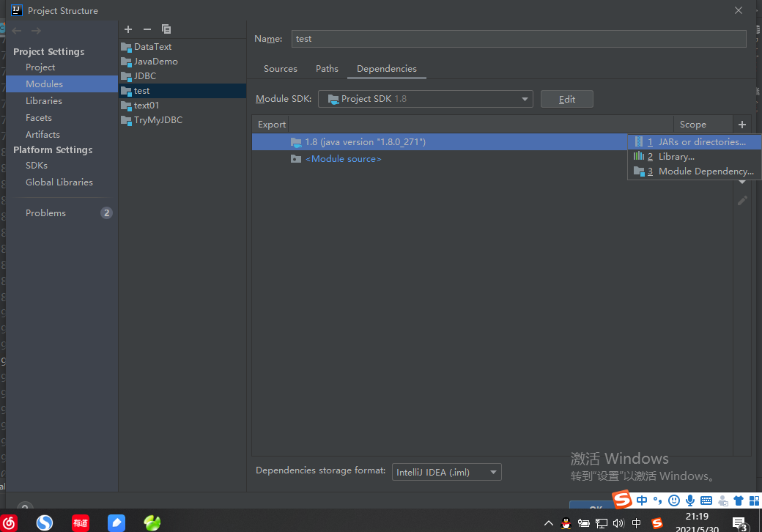Click the pencil edit dependency icon
Screen dimensions: 762x532
tap(742, 200)
